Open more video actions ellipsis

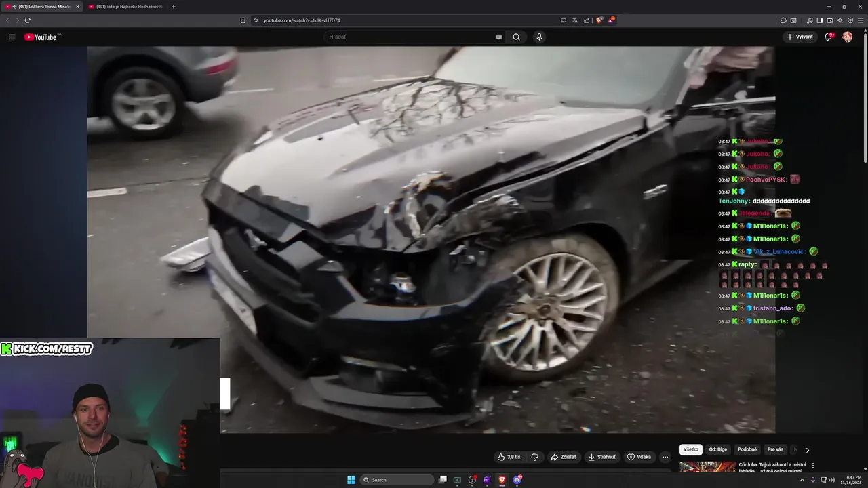coord(665,457)
